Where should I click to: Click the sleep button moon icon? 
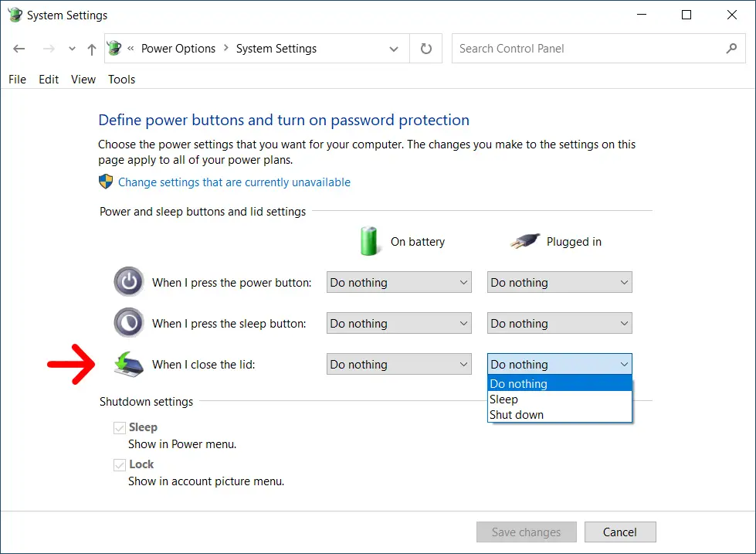128,323
